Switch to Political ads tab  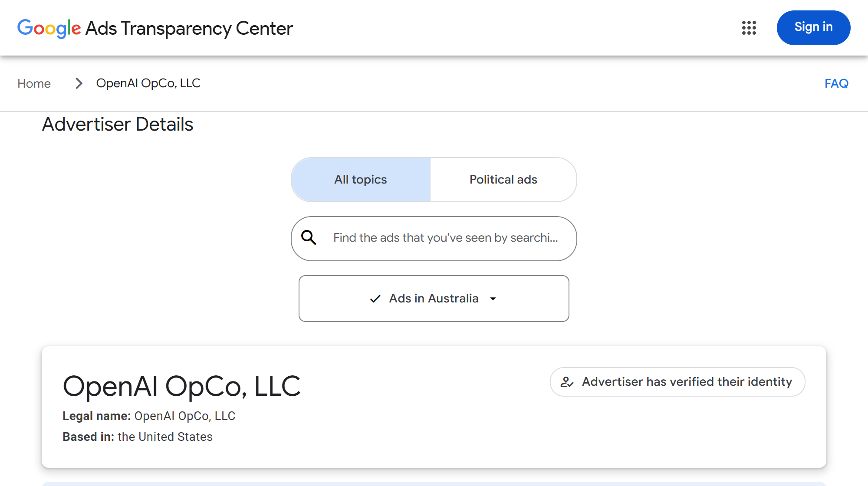click(503, 180)
